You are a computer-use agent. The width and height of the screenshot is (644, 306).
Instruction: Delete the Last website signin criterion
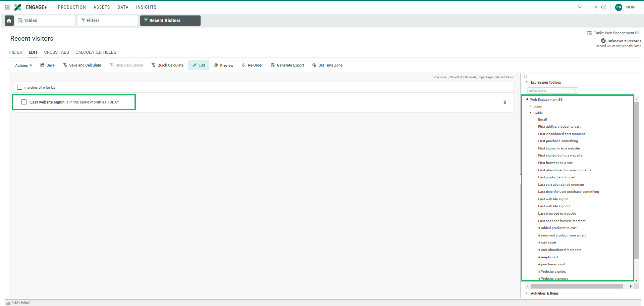pos(505,102)
